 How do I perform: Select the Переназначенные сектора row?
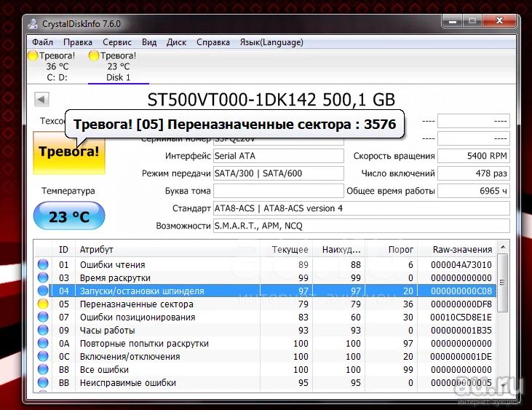265,304
